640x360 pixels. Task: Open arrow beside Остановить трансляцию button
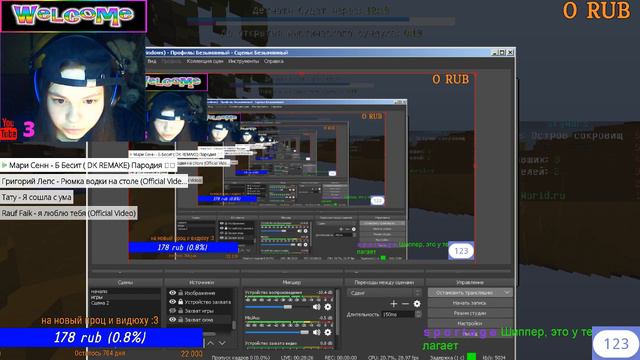[x=507, y=292]
